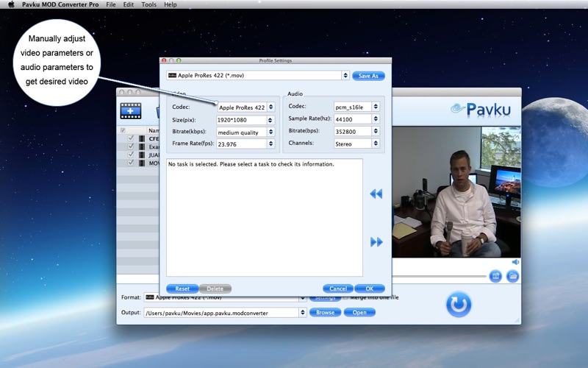Open the Channels Stereo dropdown
Viewport: 588px width, 368px height.
(x=376, y=144)
